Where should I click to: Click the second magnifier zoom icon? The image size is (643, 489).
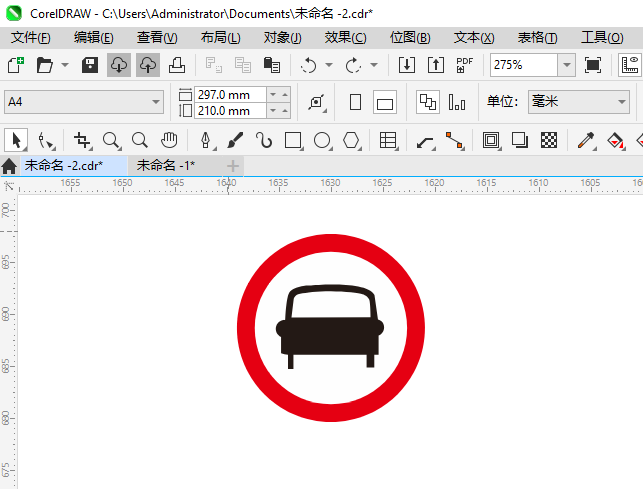coord(140,140)
